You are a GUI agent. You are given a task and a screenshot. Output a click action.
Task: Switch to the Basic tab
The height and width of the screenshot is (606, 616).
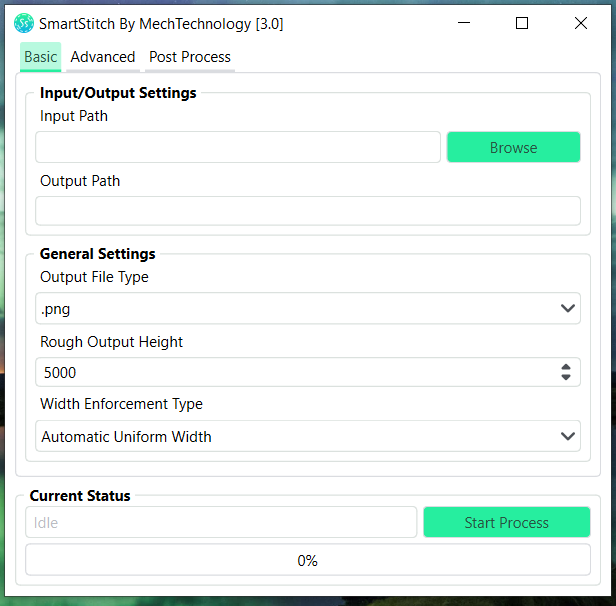pos(41,57)
